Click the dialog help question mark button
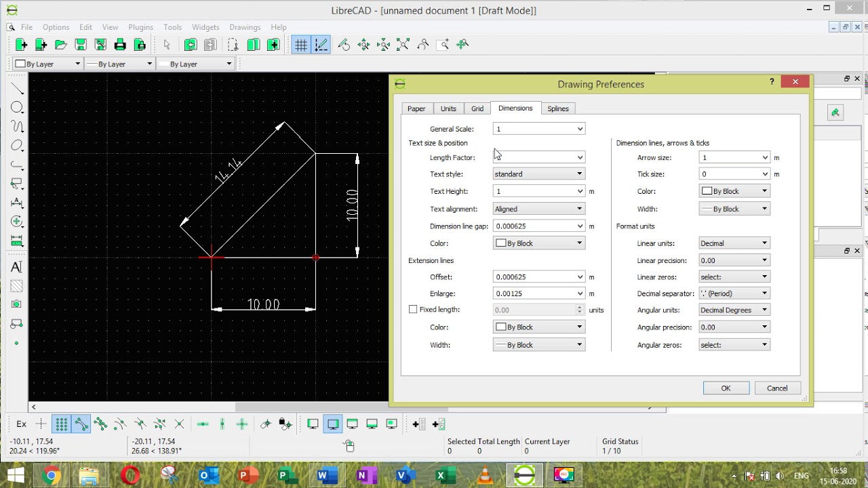868x488 pixels. (x=772, y=82)
